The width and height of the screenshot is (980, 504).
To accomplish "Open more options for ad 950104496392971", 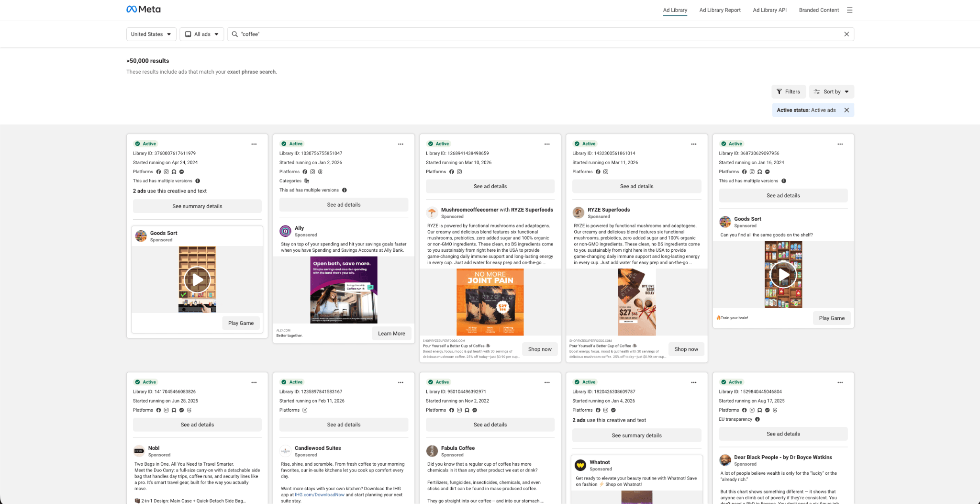I will point(547,382).
